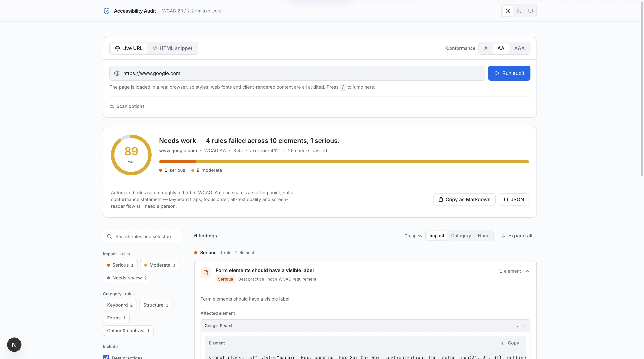
Task: Filter findings by Forms category
Action: coord(116,318)
